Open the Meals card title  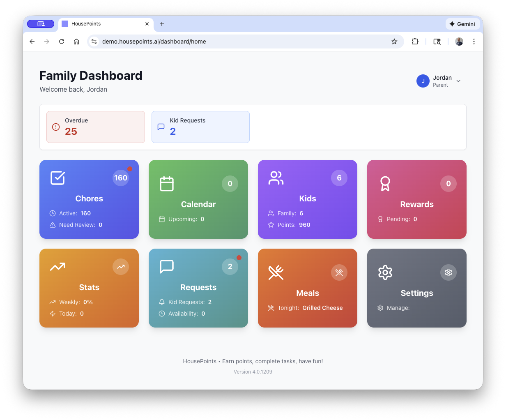308,293
